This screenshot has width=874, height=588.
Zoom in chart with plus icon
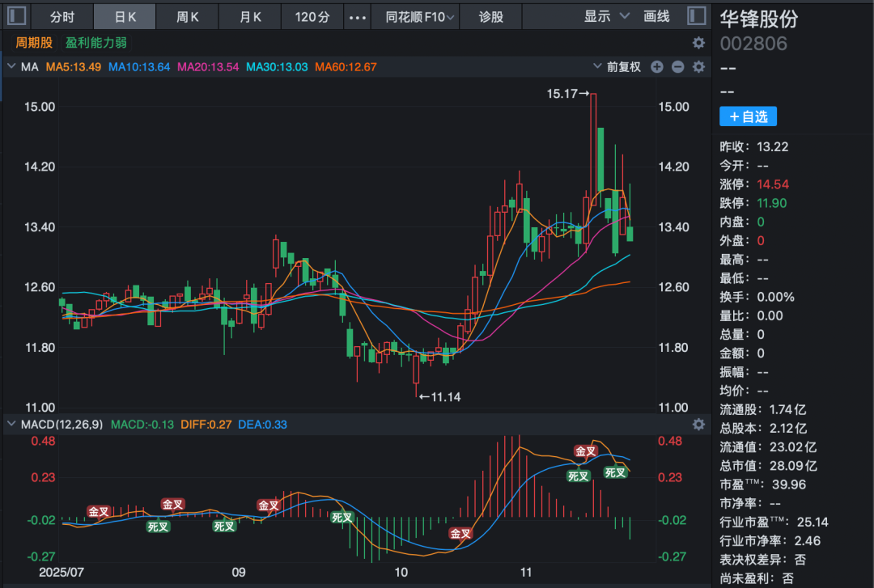(x=657, y=67)
